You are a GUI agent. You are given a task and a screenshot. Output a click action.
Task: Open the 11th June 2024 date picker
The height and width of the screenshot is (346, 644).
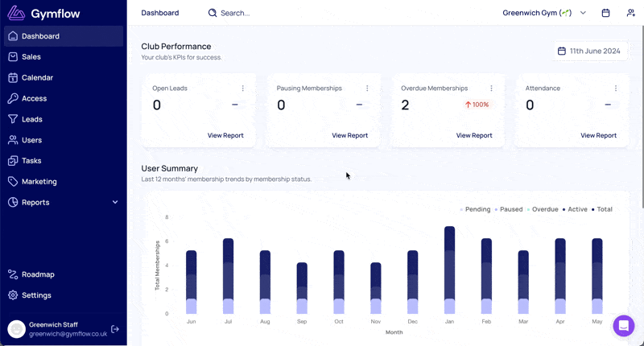click(588, 51)
